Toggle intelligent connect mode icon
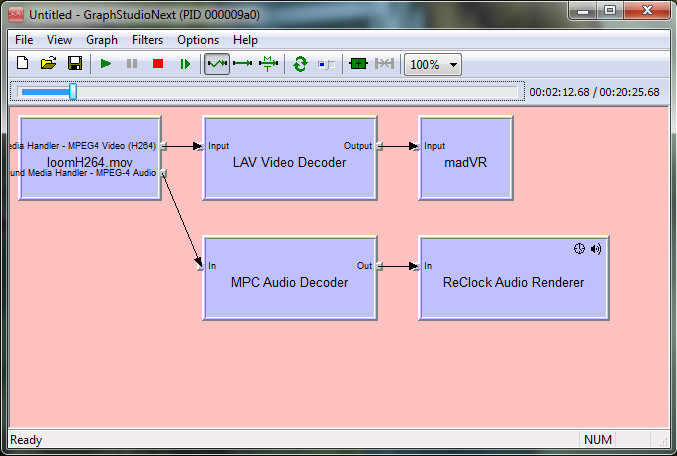Viewport: 677px width, 456px height. tap(217, 64)
